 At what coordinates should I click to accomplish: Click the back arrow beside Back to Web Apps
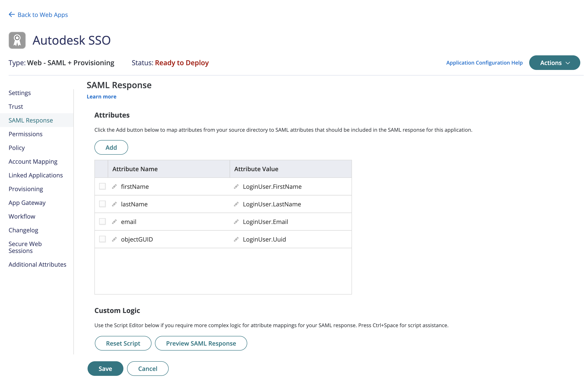coord(11,14)
